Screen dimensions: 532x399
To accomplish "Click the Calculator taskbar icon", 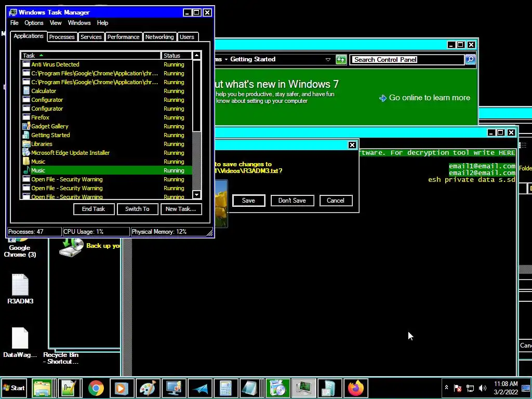I will (225, 388).
